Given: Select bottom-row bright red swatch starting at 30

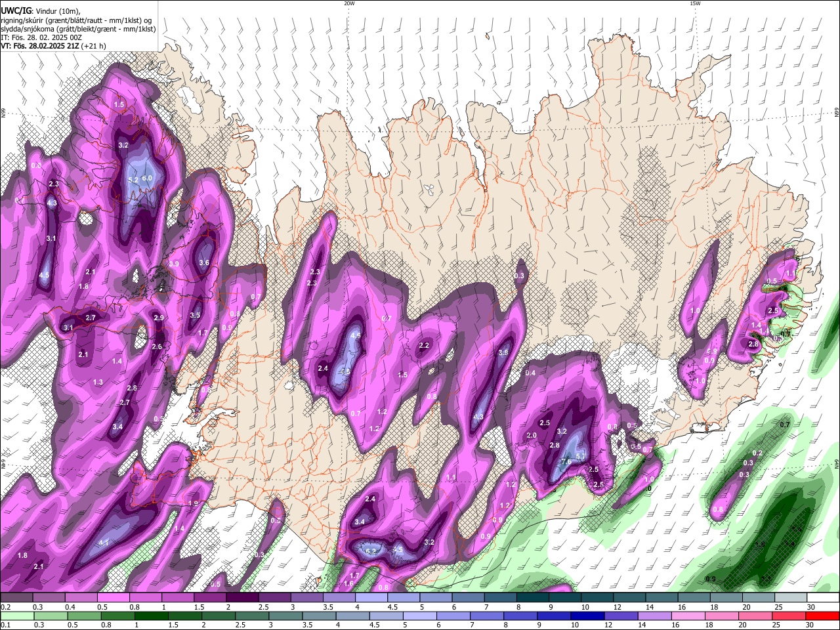Looking at the screenshot, I should coord(822,616).
